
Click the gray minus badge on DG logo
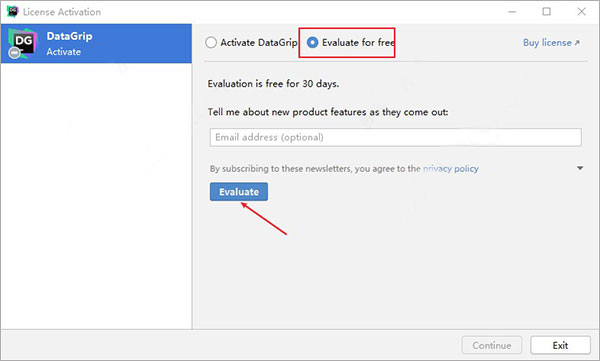coord(15,53)
